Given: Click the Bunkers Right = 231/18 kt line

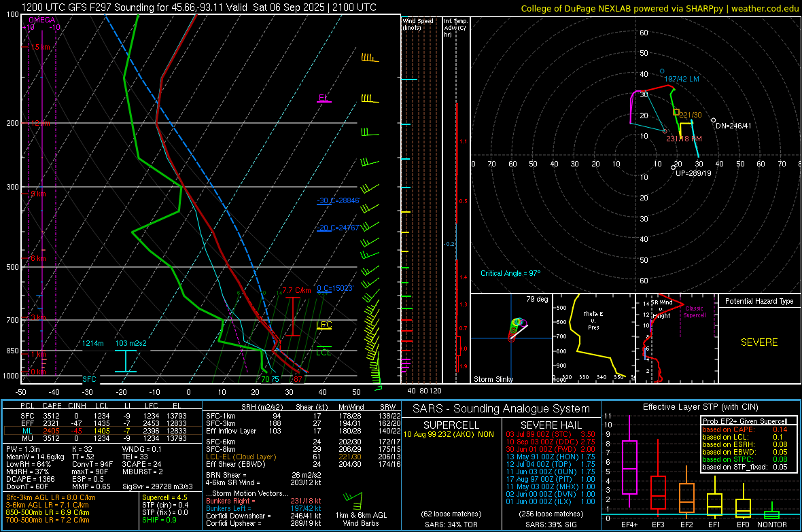Looking at the screenshot, I should pyautogui.click(x=264, y=501).
